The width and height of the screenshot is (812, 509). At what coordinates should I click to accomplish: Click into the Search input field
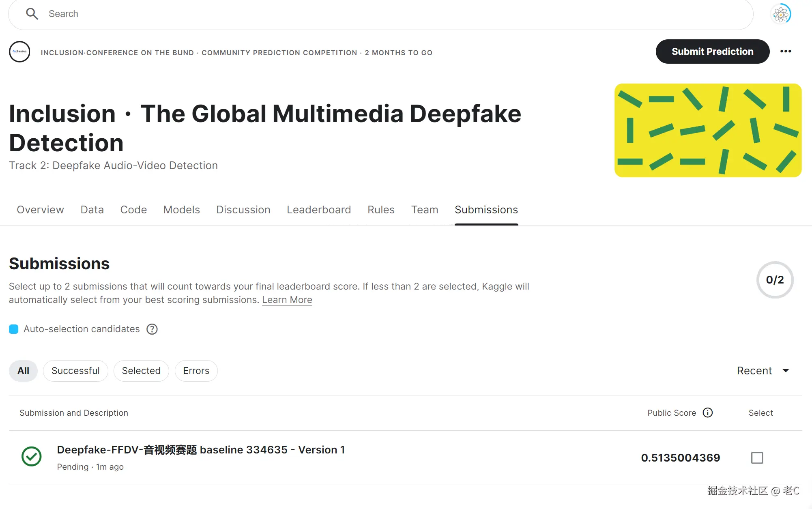(365, 14)
